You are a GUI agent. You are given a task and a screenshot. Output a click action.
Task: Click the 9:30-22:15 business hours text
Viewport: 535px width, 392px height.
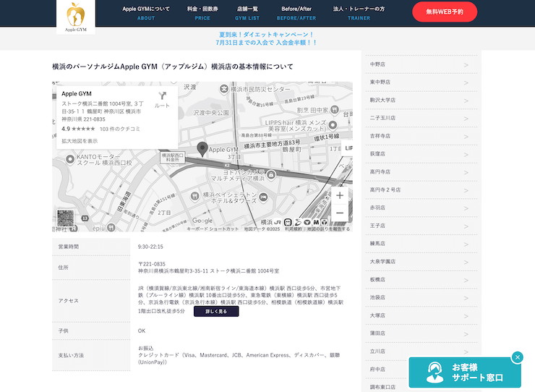[x=150, y=247]
